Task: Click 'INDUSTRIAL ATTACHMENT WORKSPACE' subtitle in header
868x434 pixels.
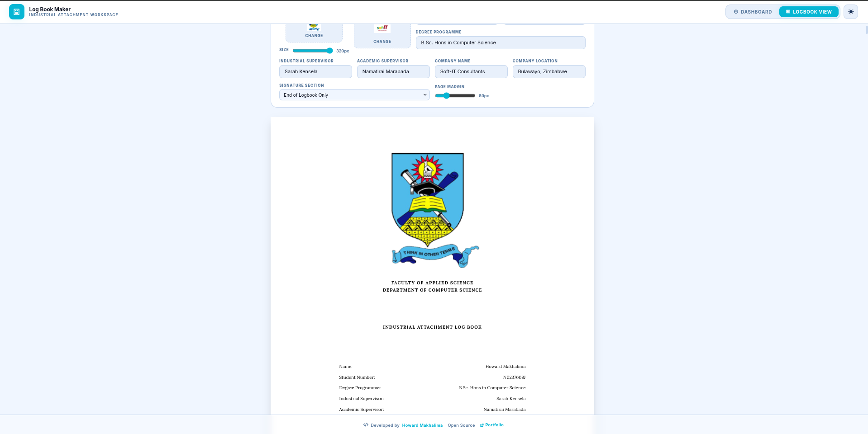Action: [73, 15]
